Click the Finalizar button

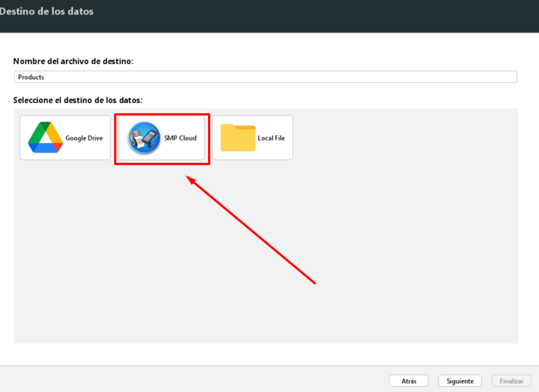[x=511, y=380]
